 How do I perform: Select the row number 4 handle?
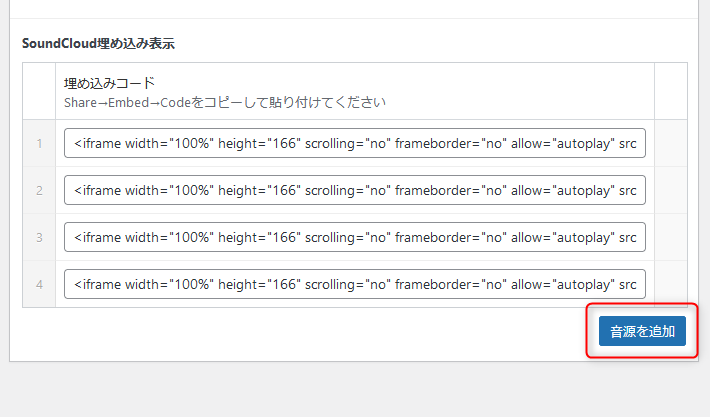(x=39, y=284)
